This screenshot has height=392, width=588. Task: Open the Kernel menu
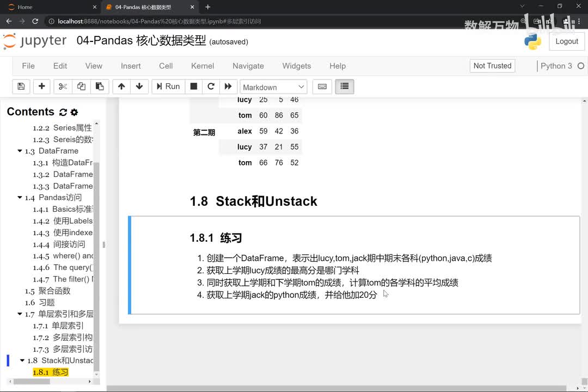tap(203, 66)
